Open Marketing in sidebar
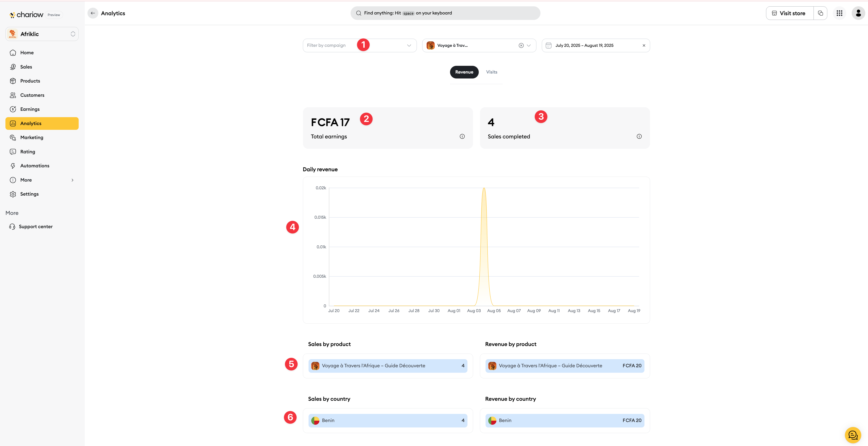This screenshot has height=446, width=868. [x=42, y=138]
